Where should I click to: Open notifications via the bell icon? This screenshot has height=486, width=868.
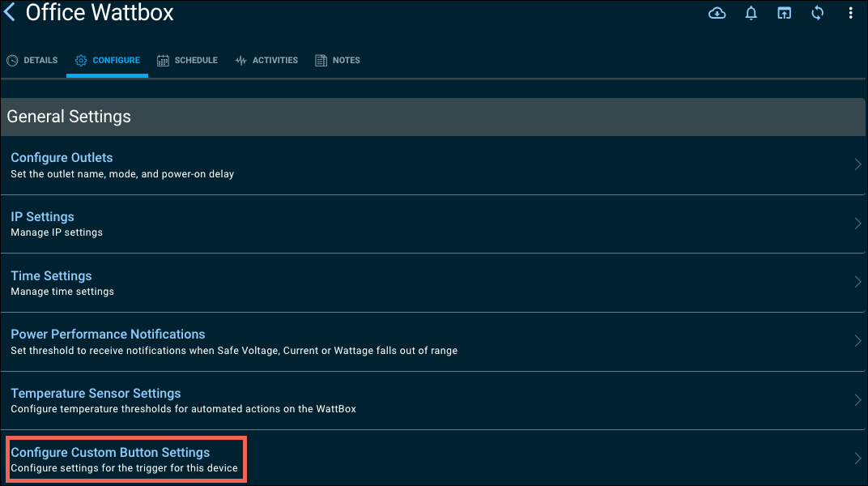(x=751, y=13)
